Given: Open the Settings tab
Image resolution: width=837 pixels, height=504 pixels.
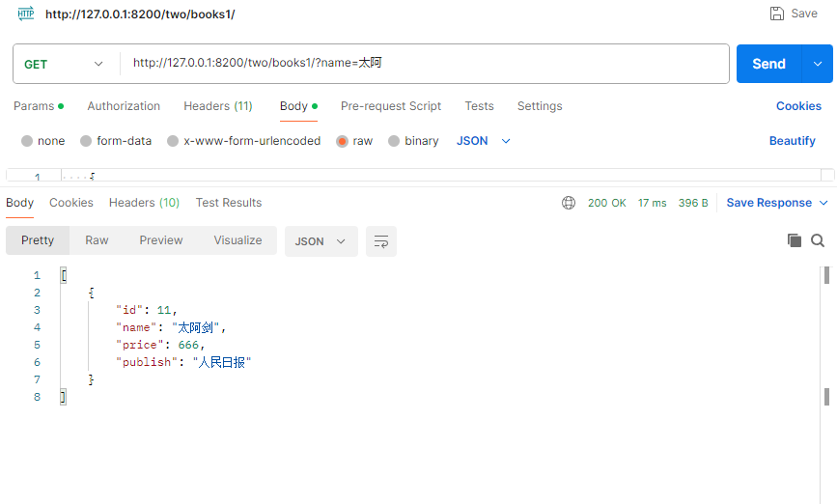Looking at the screenshot, I should [x=540, y=106].
